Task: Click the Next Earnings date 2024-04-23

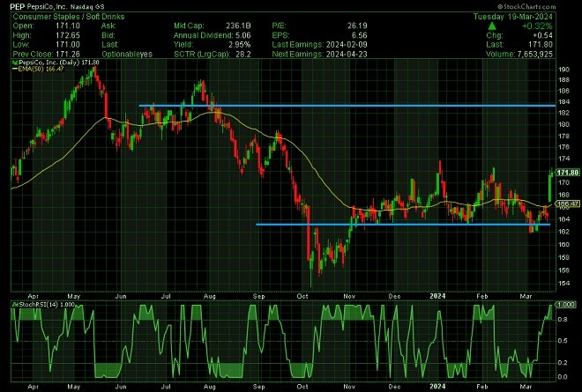Action: pyautogui.click(x=347, y=54)
